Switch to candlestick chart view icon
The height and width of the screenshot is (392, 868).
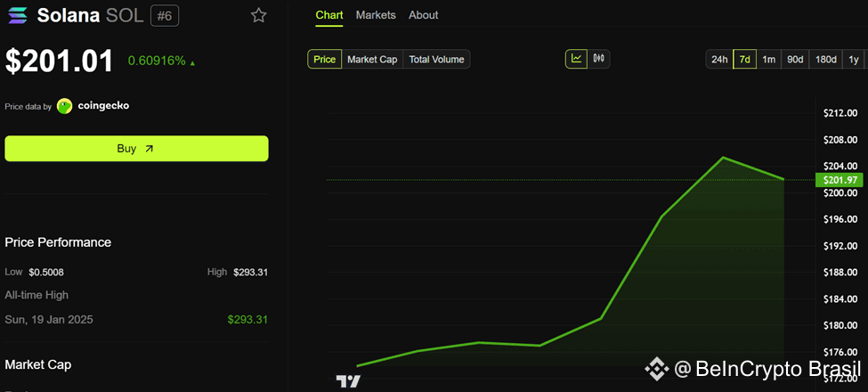(598, 59)
